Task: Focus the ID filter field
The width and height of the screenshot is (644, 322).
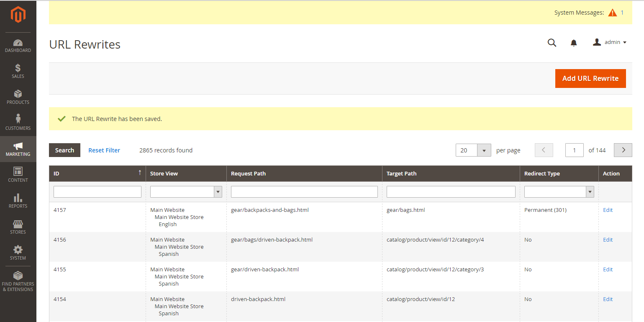Action: (x=97, y=192)
